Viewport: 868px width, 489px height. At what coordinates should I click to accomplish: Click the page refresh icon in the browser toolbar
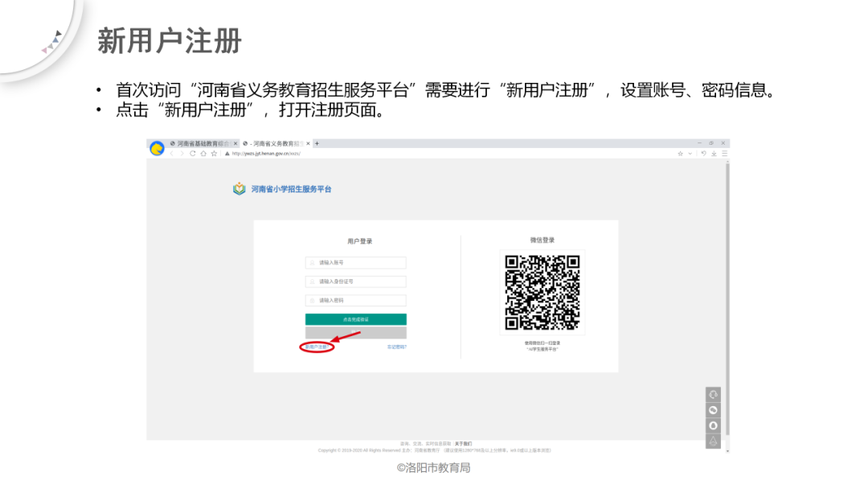[192, 153]
